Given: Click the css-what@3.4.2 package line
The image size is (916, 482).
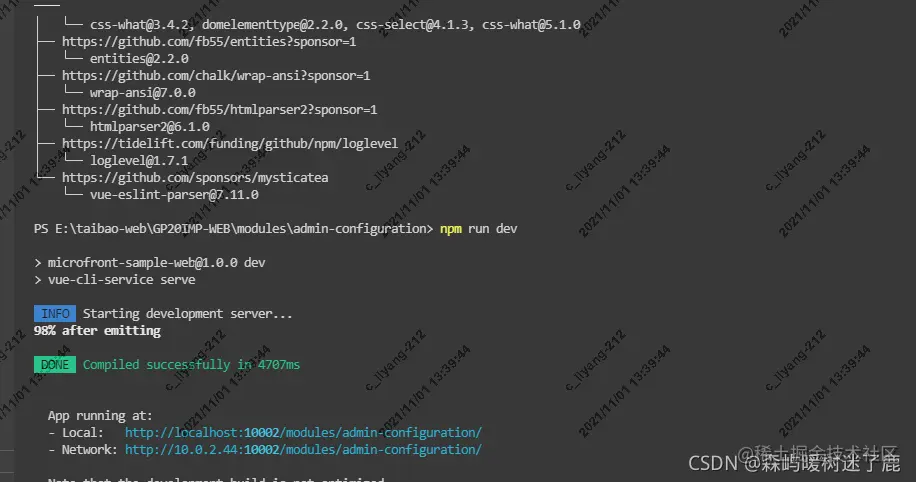Looking at the screenshot, I should (335, 25).
